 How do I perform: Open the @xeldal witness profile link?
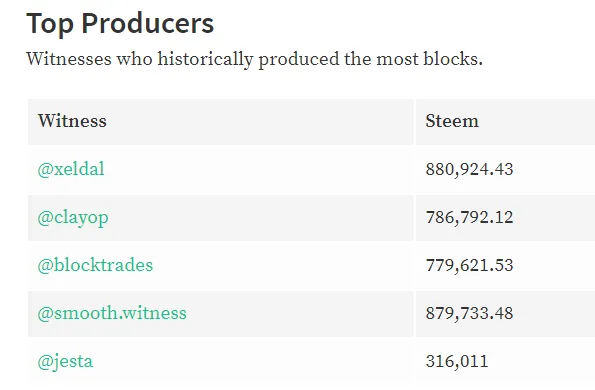[71, 169]
